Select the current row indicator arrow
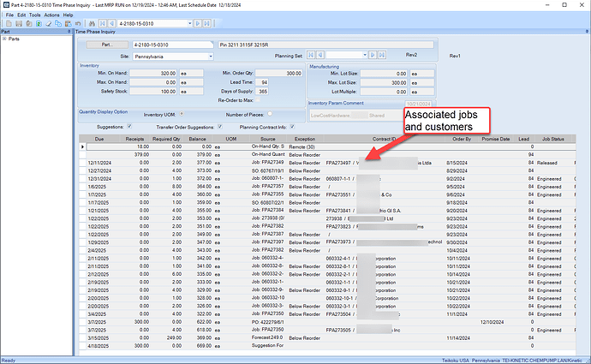 pos(82,146)
